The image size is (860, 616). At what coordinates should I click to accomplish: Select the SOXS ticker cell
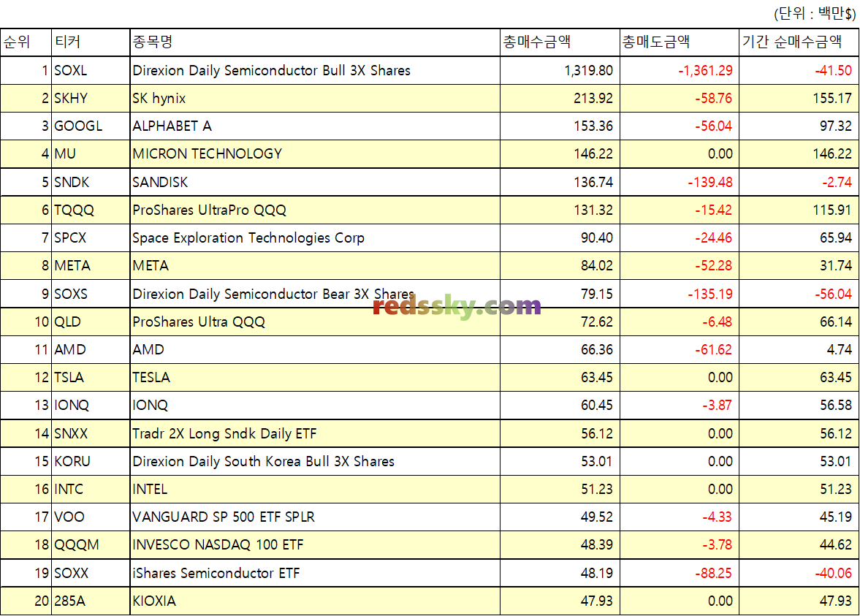click(x=91, y=294)
